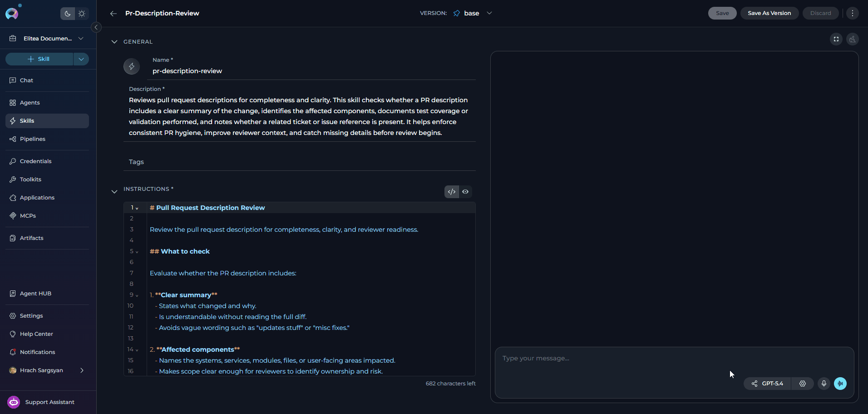Open Agent HUB in the sidebar
The width and height of the screenshot is (868, 414).
pos(47,294)
